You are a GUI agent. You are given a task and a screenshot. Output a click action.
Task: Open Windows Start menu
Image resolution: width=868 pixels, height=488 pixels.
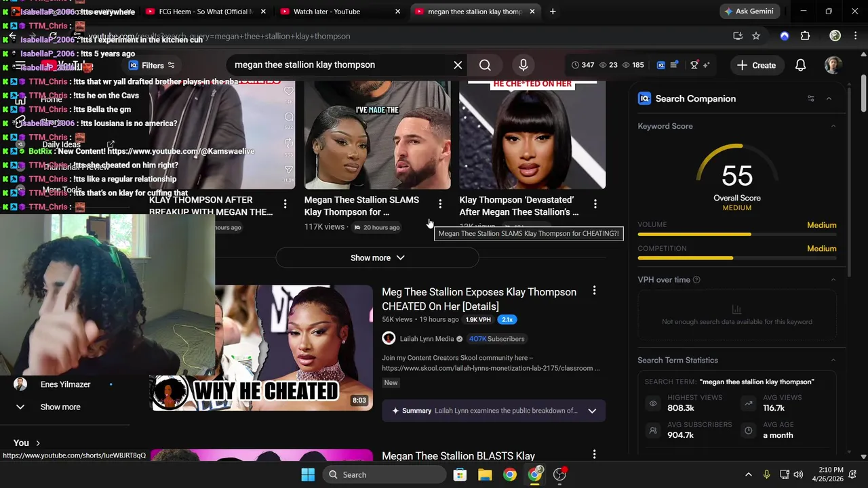pos(308,474)
